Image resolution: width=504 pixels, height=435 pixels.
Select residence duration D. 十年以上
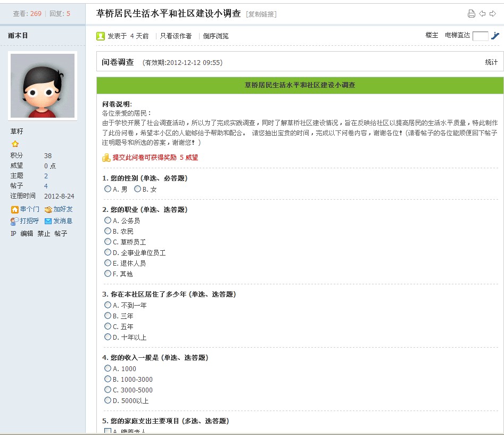(x=108, y=337)
